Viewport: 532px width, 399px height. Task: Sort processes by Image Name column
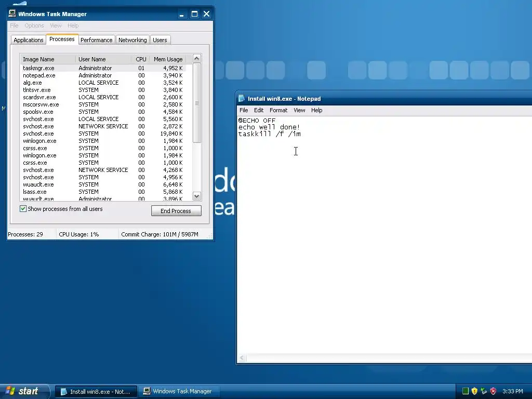(x=48, y=59)
